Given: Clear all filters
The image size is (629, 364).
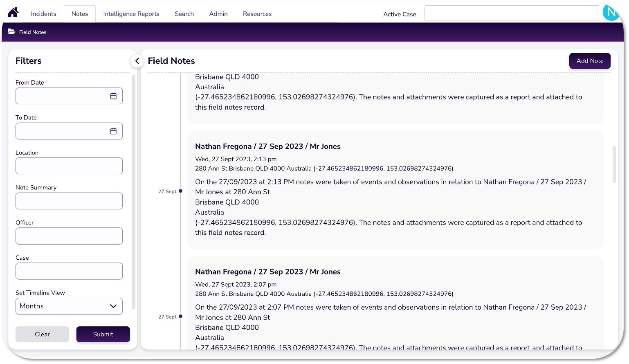Looking at the screenshot, I should point(42,334).
